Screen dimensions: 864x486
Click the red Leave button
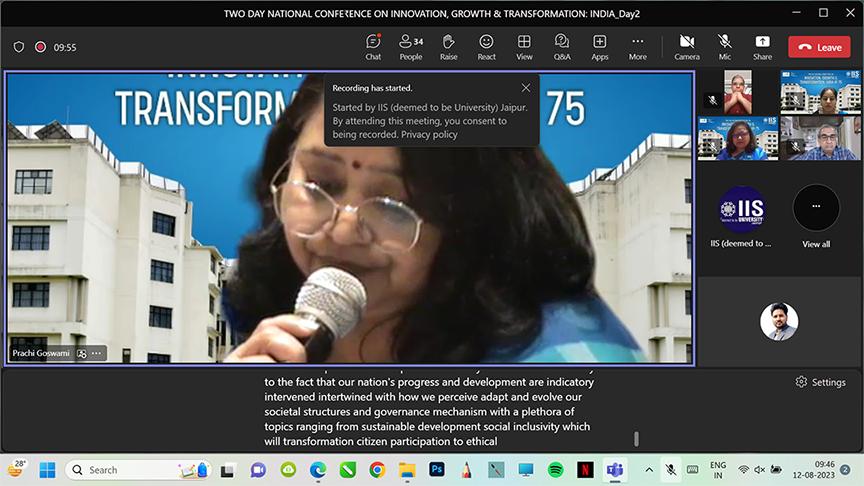819,47
